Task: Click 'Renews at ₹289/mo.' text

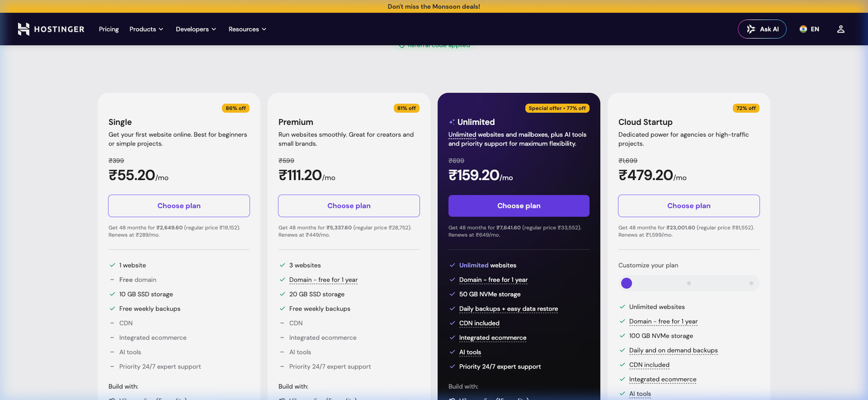Action: (x=134, y=235)
